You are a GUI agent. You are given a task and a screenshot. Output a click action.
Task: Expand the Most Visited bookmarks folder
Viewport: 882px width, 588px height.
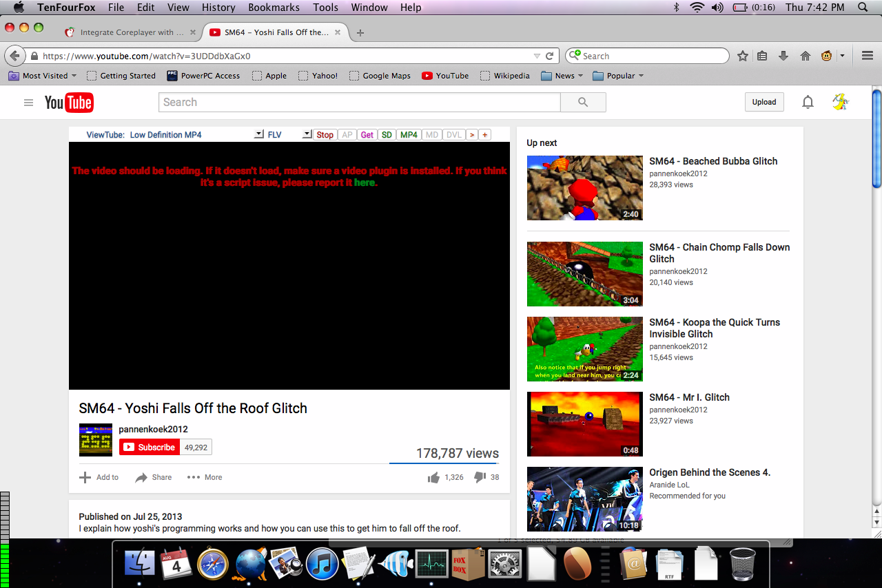(x=41, y=76)
